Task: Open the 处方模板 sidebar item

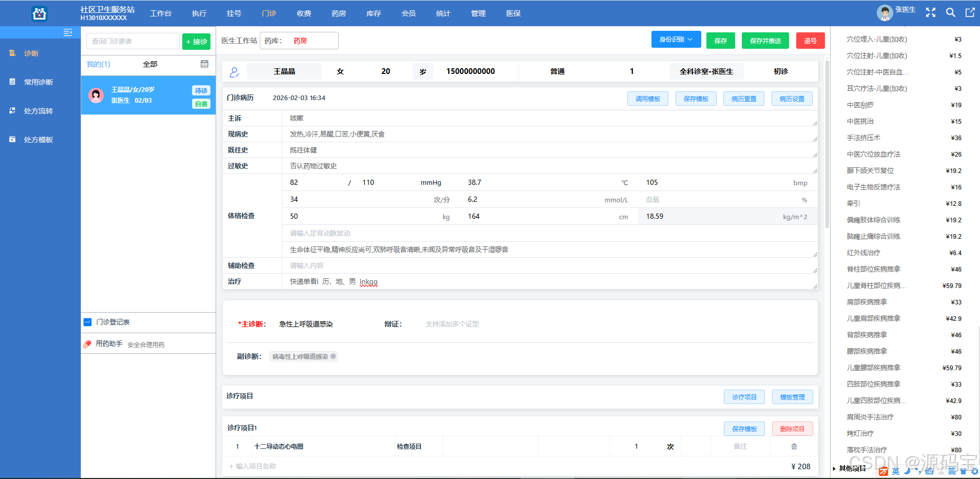Action: point(39,140)
